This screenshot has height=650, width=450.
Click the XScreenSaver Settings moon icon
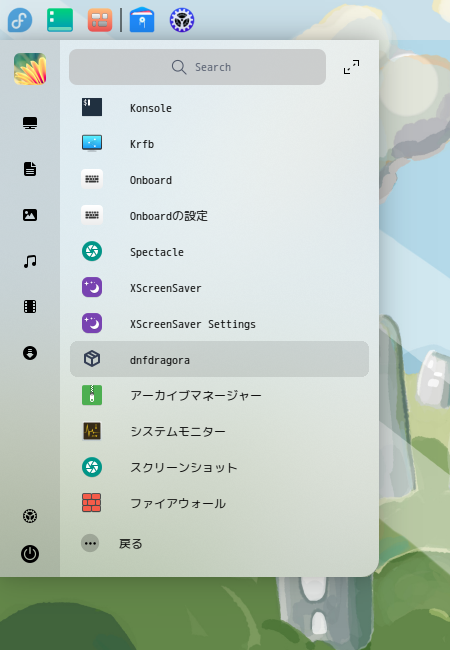coord(92,323)
